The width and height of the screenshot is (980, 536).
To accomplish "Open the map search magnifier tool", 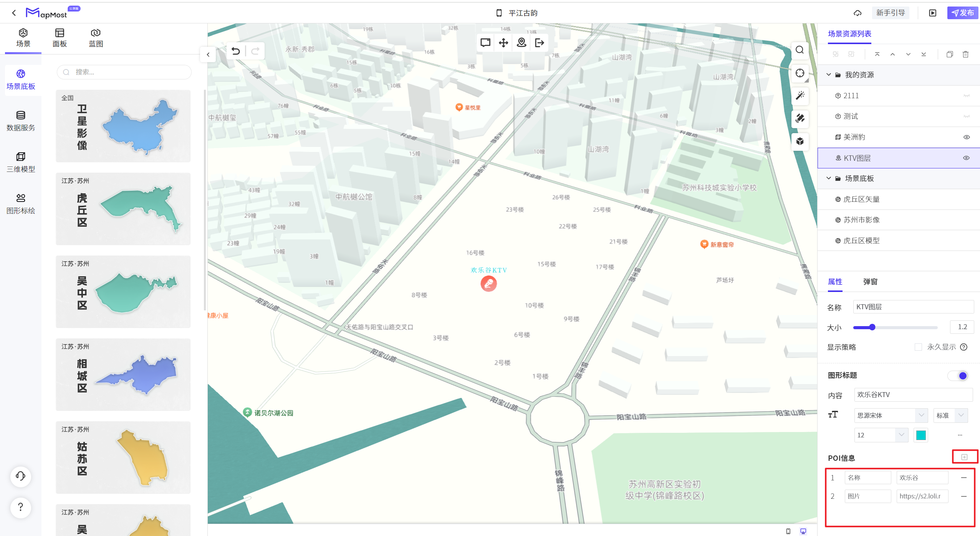I will pos(800,50).
